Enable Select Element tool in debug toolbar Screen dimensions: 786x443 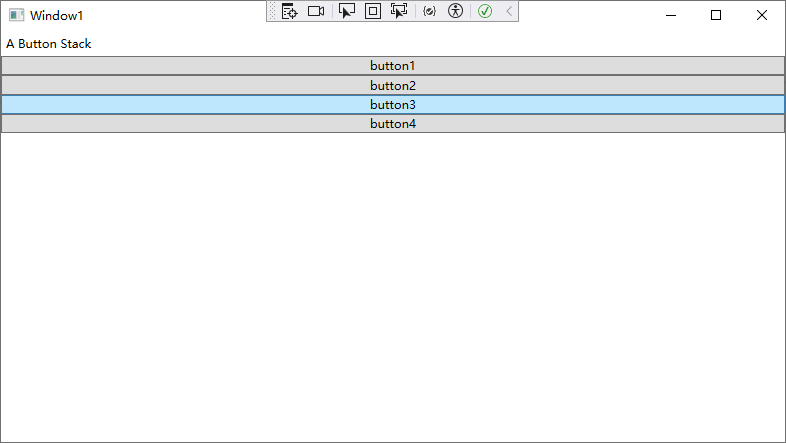point(346,11)
